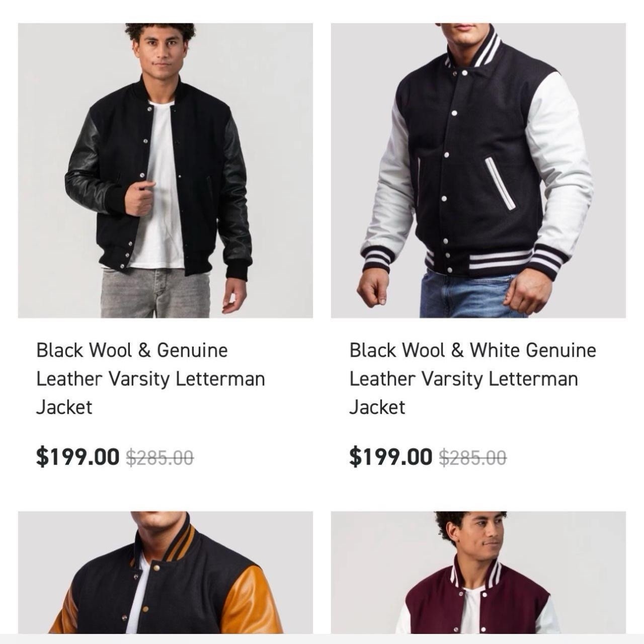Click the model wearing gray jeans photo

166,171
